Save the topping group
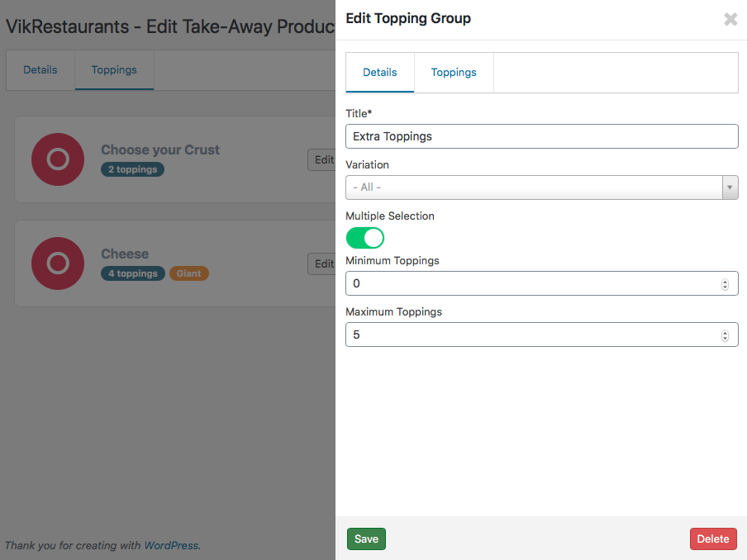The height and width of the screenshot is (560, 747). 366,539
